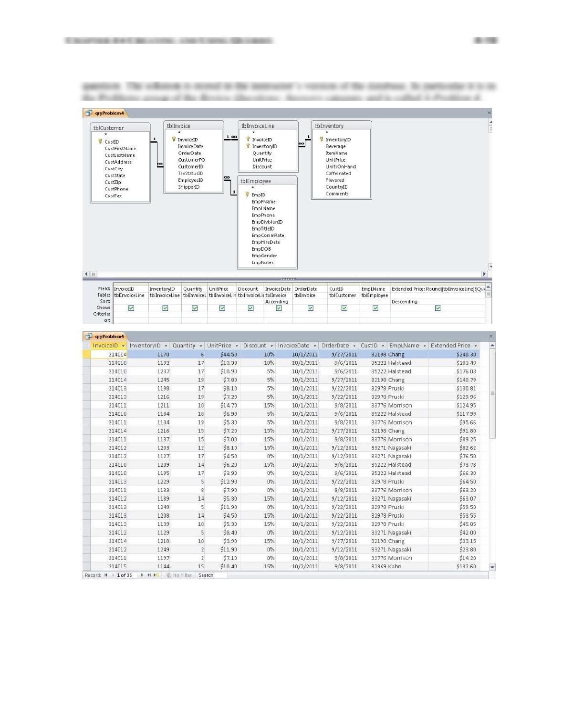This screenshot has height=728, width=563.
Task: Close the query datasheet pane
Action: pyautogui.click(x=491, y=336)
